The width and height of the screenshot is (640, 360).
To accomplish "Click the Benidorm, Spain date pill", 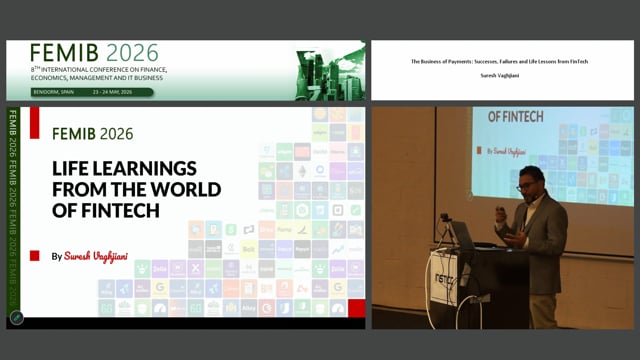I will (92, 92).
